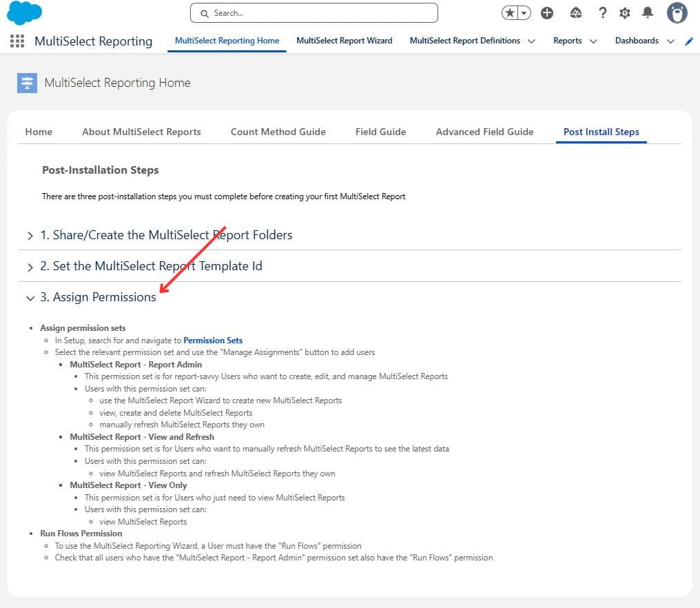
Task: Favorite this page with the star toggle
Action: pyautogui.click(x=510, y=12)
